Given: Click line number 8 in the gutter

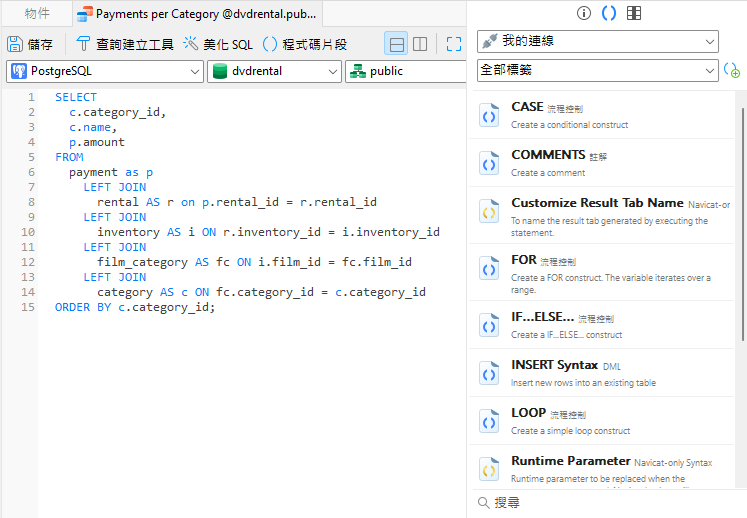Looking at the screenshot, I should [31, 202].
